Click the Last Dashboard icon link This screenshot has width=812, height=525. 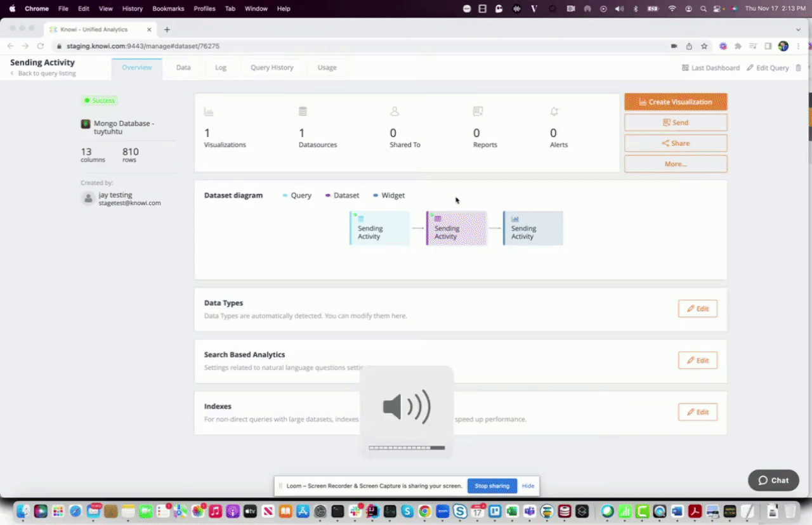[710, 68]
